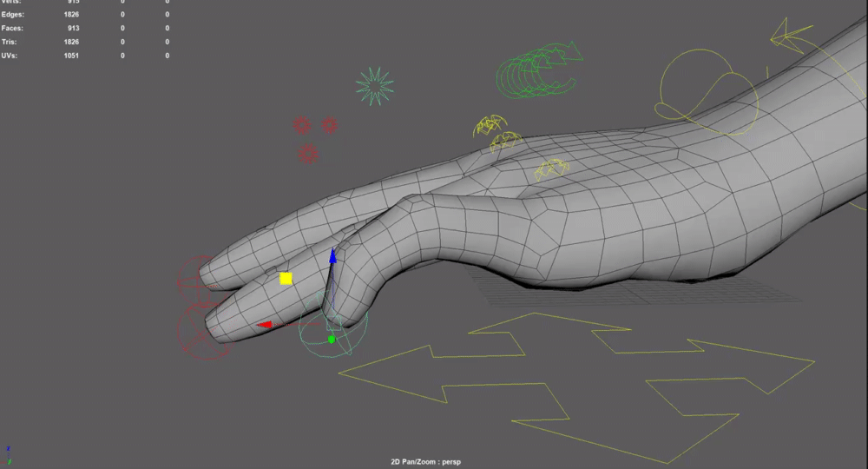Click the 'Edges:' label in the HUD

[x=13, y=15]
